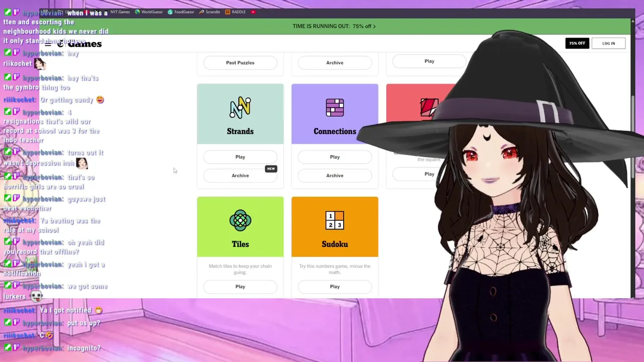Play the Sudoku game

[335, 287]
